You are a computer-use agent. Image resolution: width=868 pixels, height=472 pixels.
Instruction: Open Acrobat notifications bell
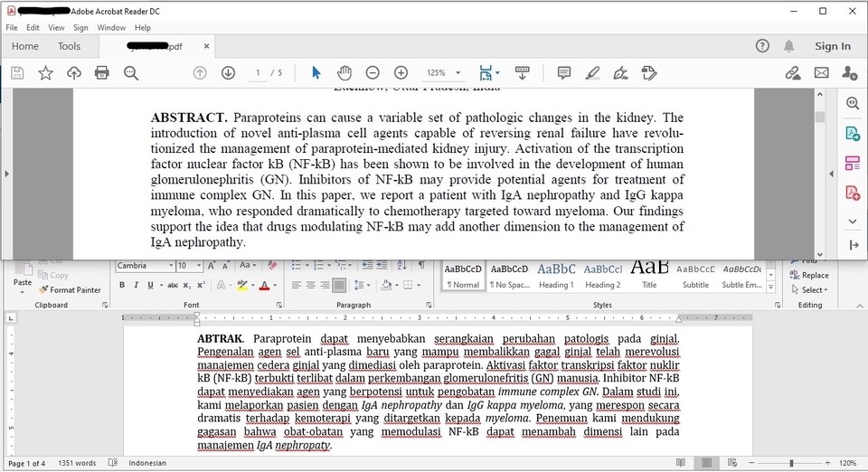(x=788, y=46)
